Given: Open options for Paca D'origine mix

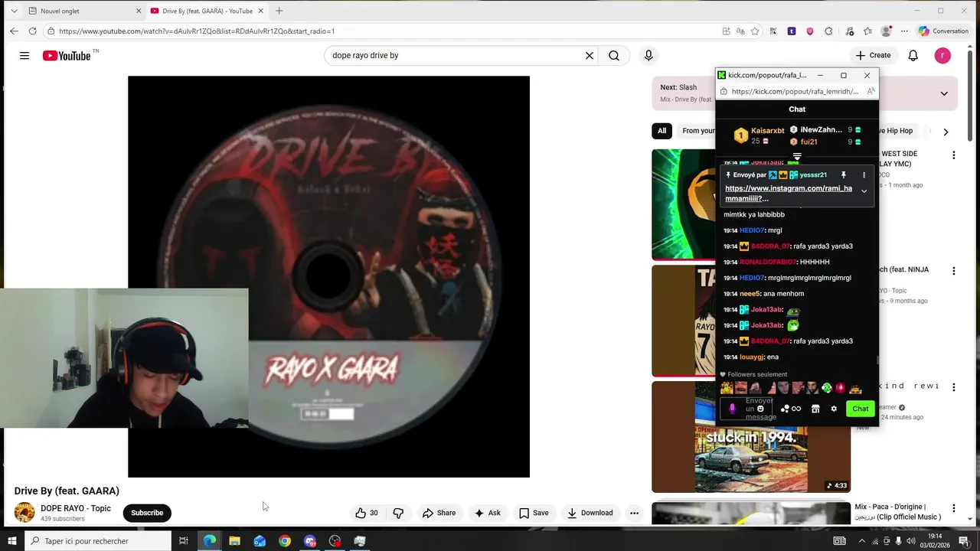Looking at the screenshot, I should 953,508.
